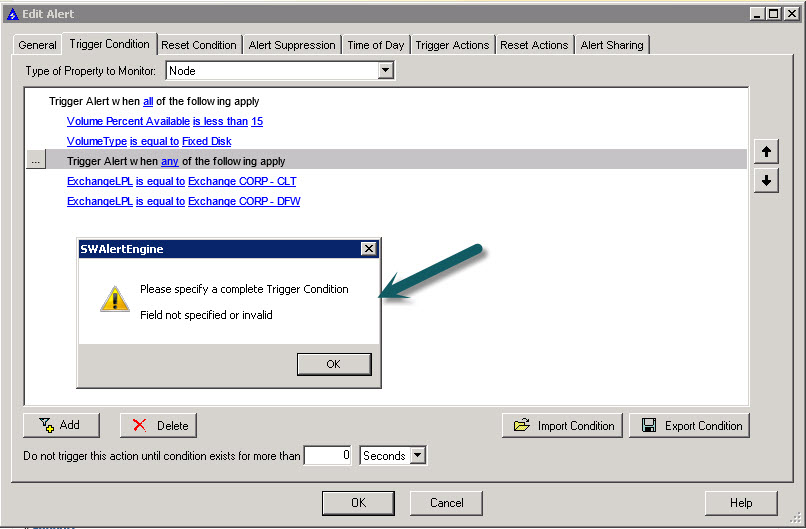
Task: Move the condition up with the up arrow
Action: (766, 152)
